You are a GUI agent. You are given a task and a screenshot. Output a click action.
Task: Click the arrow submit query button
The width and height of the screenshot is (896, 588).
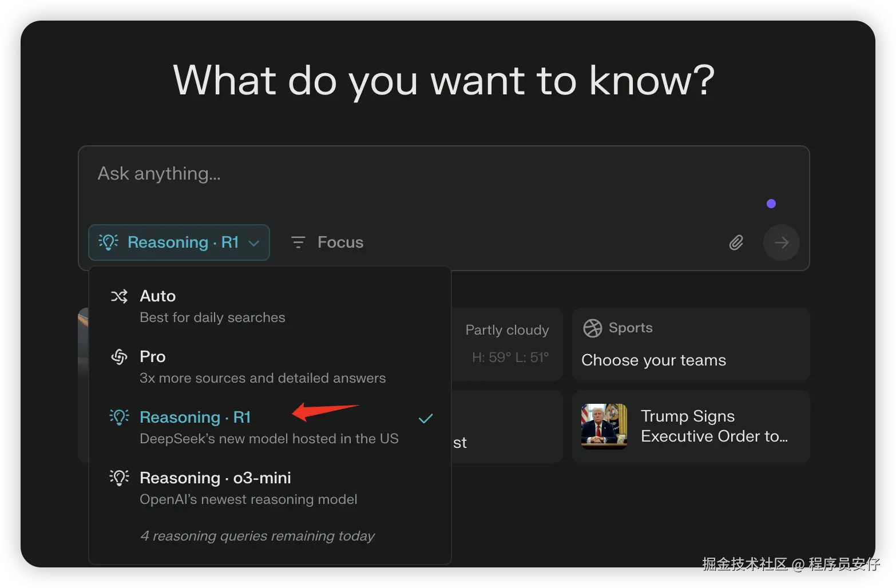(x=781, y=243)
